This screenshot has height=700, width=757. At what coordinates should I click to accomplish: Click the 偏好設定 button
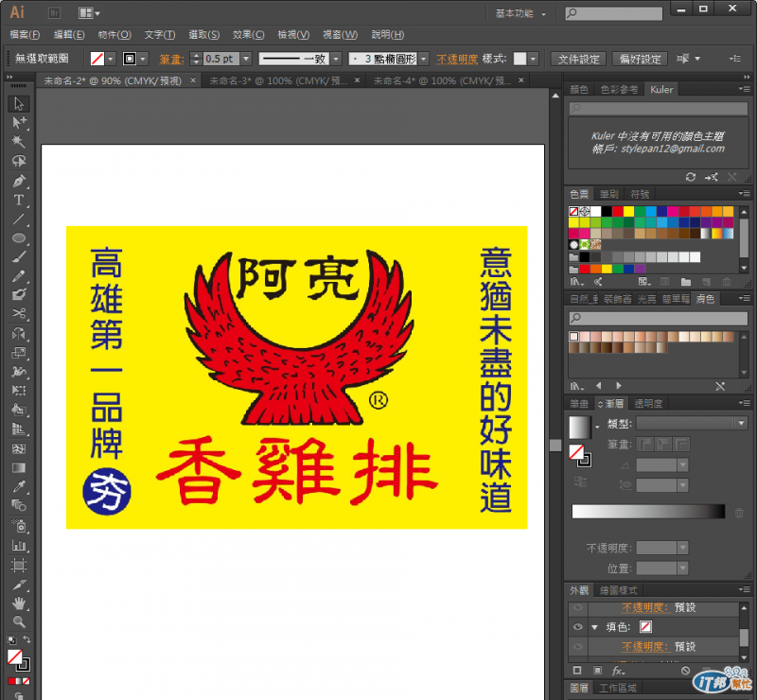point(641,59)
